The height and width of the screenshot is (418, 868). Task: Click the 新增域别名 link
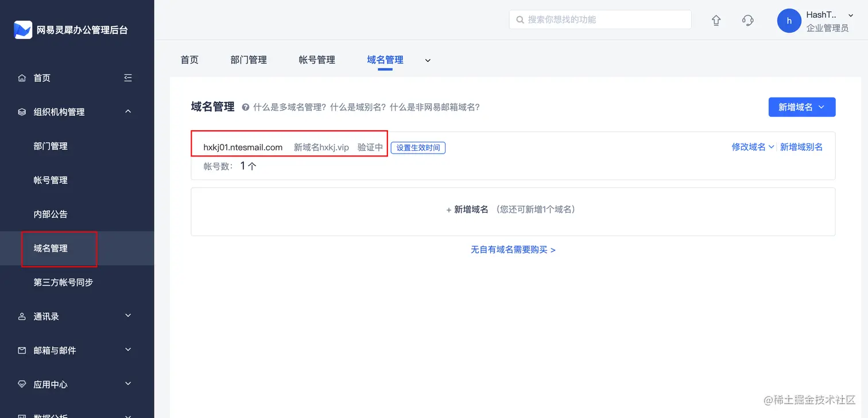[801, 147]
